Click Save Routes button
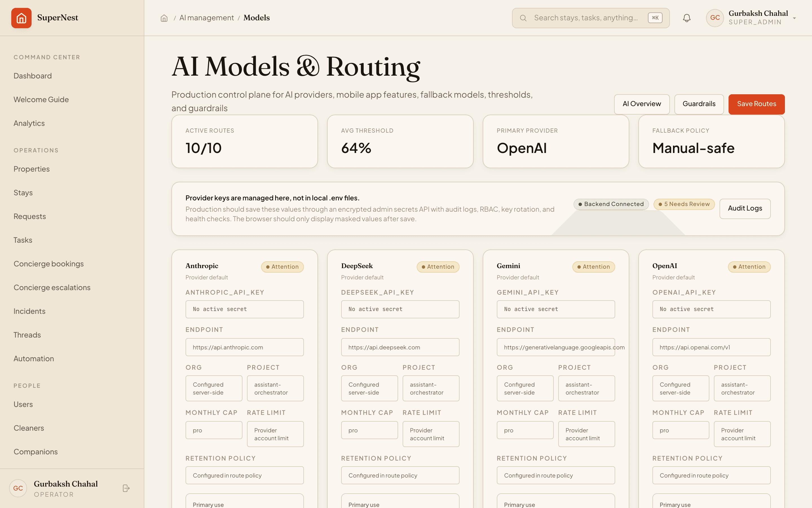 point(756,104)
